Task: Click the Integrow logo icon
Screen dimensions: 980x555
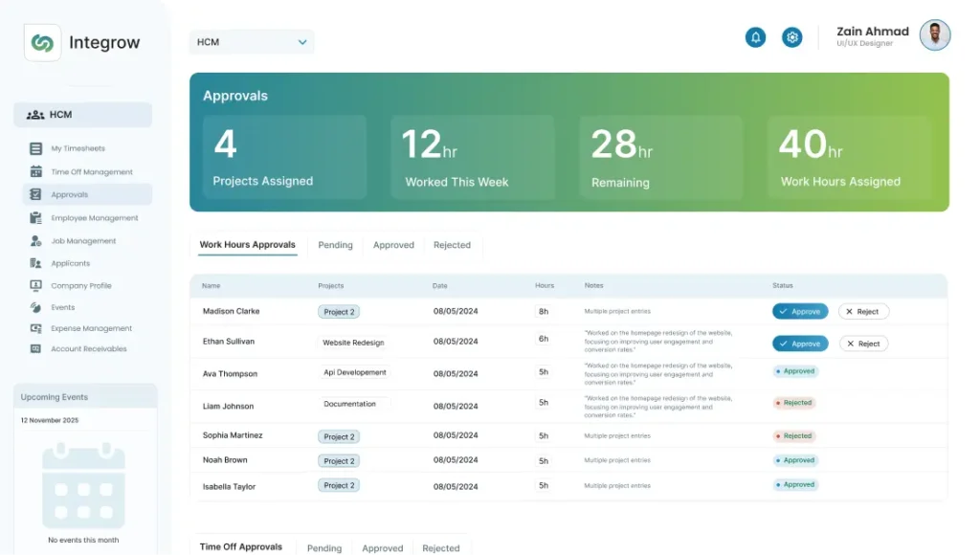Action: coord(42,43)
